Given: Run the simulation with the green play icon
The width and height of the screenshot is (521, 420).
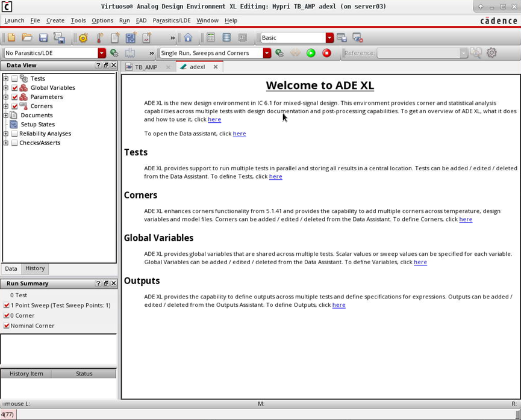Looking at the screenshot, I should tap(310, 53).
